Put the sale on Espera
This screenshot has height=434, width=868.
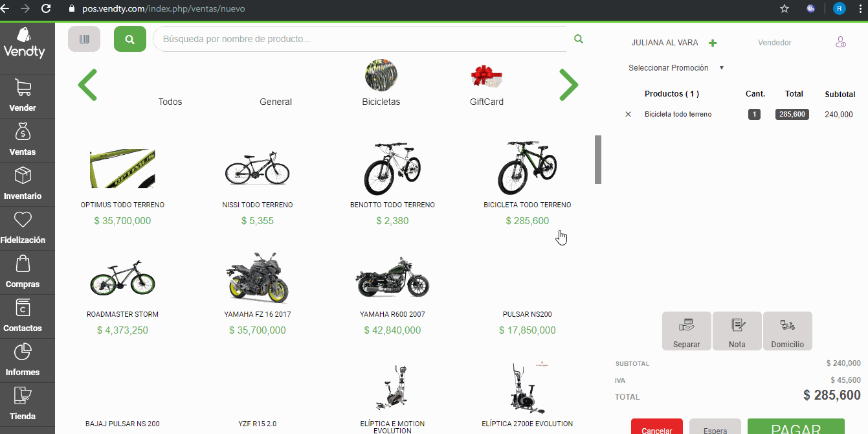pyautogui.click(x=715, y=426)
